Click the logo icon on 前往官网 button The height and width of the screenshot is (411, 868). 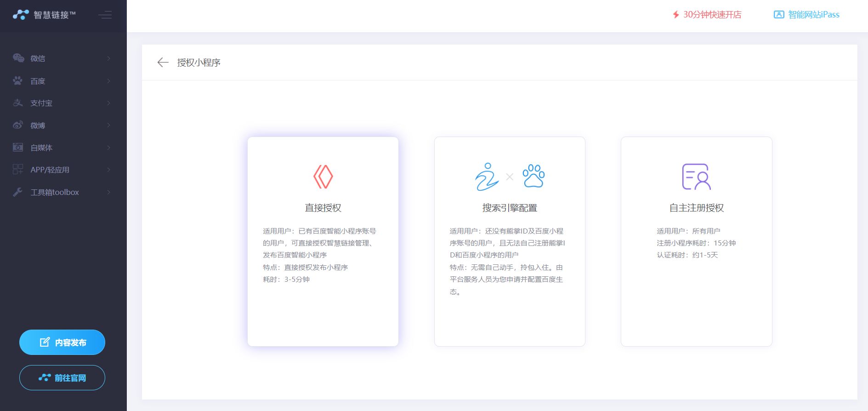click(45, 377)
